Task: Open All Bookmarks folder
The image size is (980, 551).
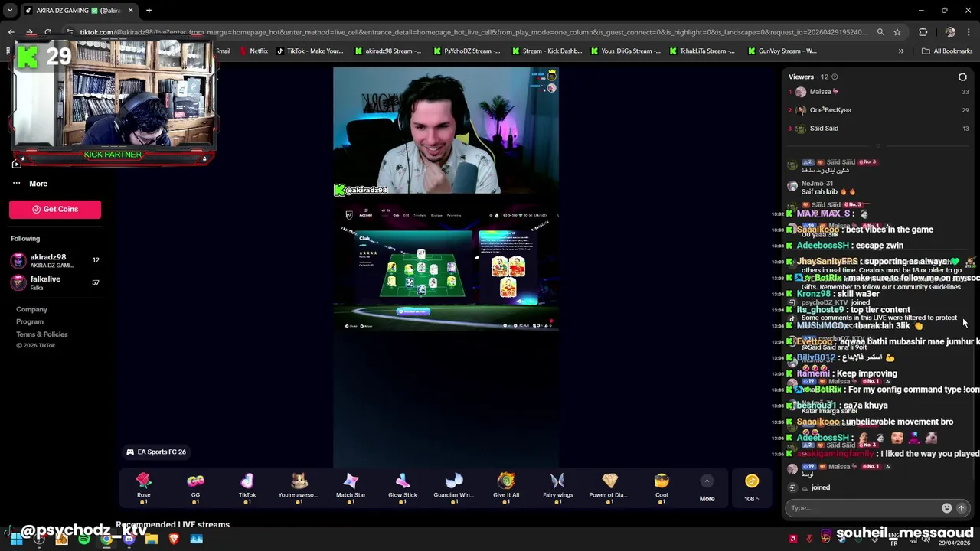Action: pos(947,51)
